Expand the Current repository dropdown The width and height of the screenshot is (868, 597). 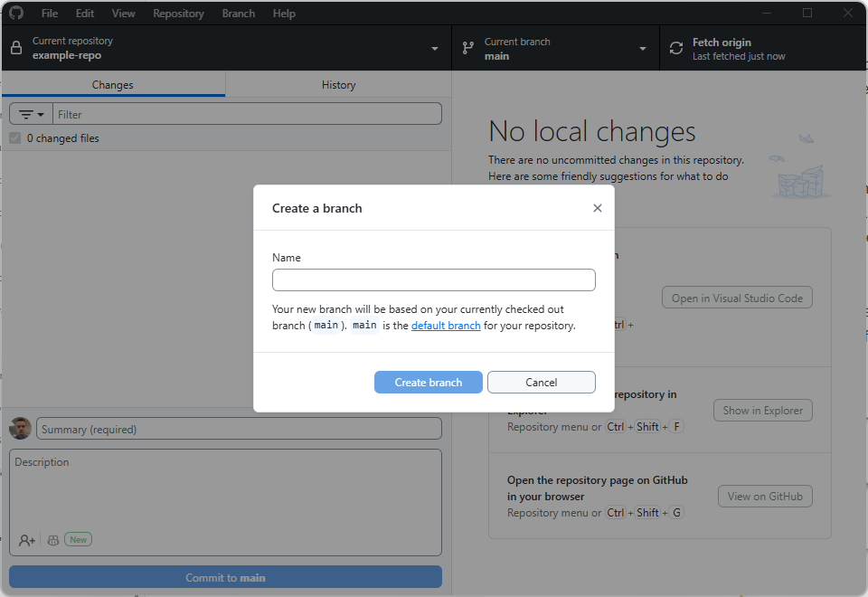click(x=434, y=49)
